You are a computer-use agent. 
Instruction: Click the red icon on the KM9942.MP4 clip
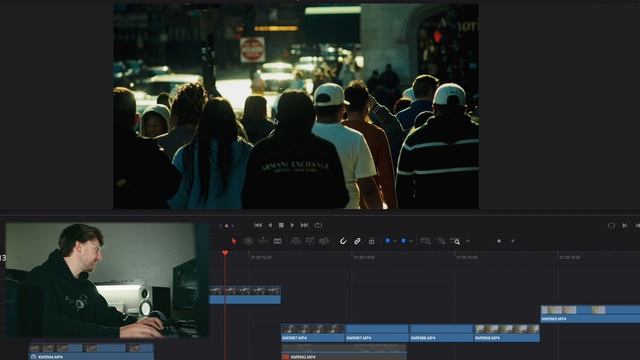click(x=285, y=357)
